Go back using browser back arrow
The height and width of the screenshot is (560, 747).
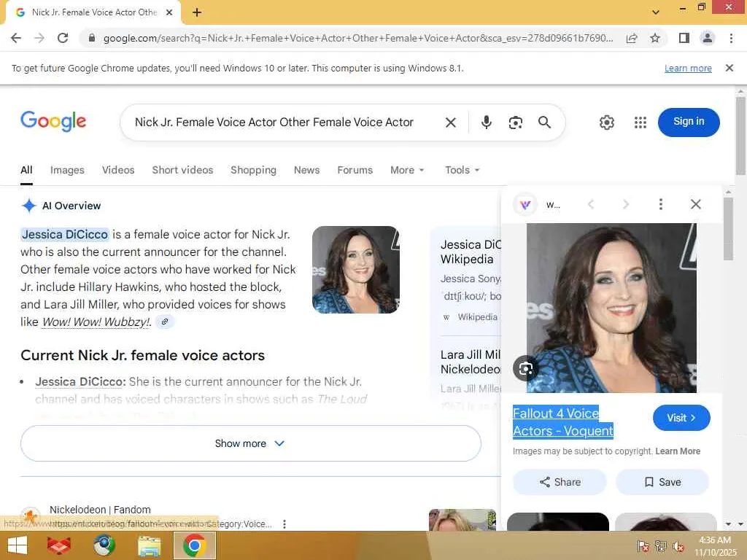(16, 38)
